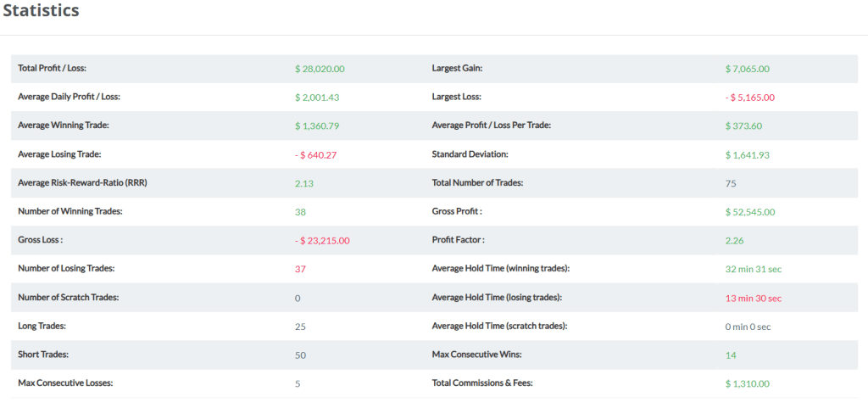Click Average Hold Time (losing trades) label
This screenshot has height=419, width=868.
coord(497,297)
